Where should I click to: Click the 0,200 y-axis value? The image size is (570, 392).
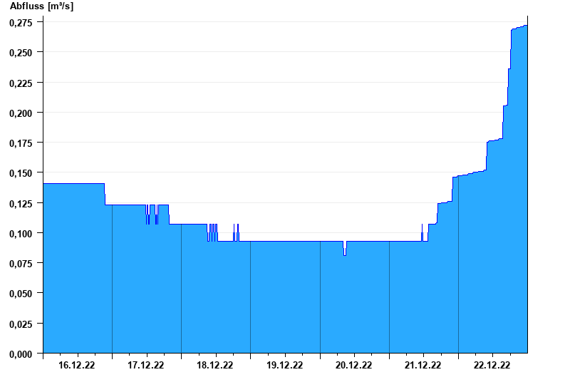(x=21, y=113)
